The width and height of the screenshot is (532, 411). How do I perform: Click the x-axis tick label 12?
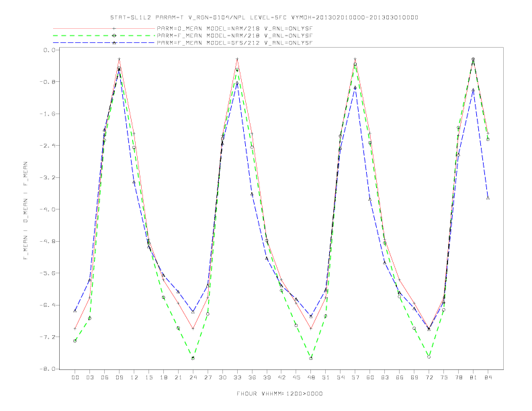[x=134, y=377]
